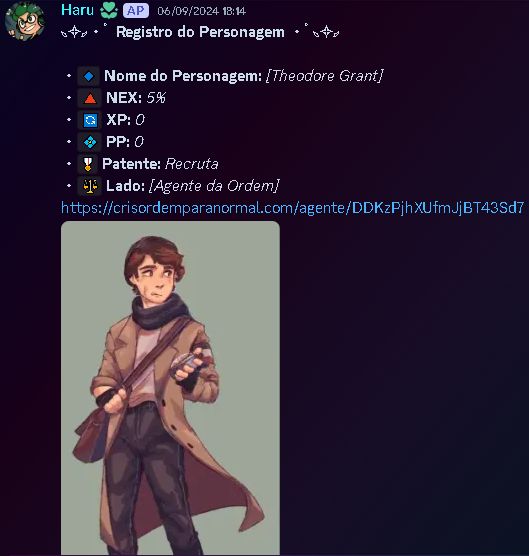Click the username Haru
Screen dimensions: 529x556
pos(77,10)
